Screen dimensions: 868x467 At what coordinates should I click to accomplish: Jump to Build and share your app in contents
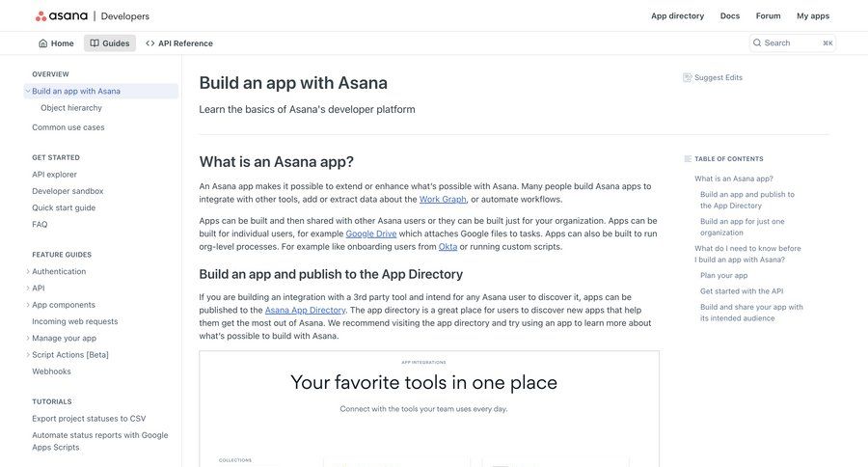[x=751, y=313]
